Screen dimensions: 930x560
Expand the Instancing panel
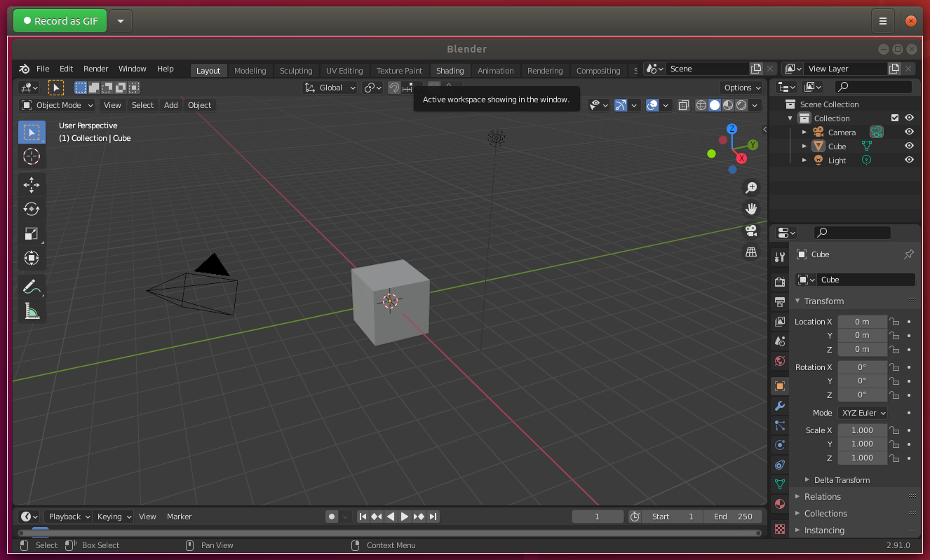[823, 531]
